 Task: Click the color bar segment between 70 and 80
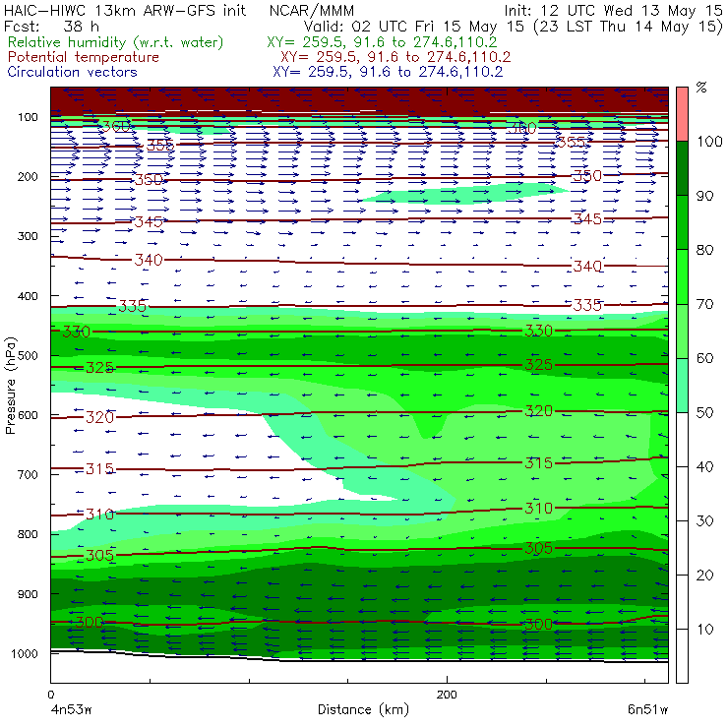682,276
